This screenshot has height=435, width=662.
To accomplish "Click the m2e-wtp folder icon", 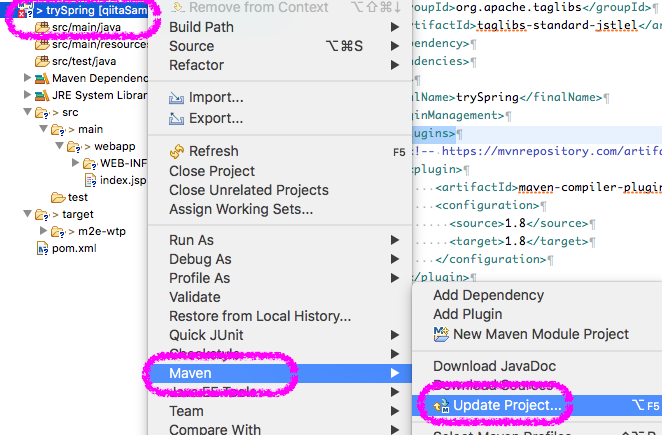I will (59, 231).
